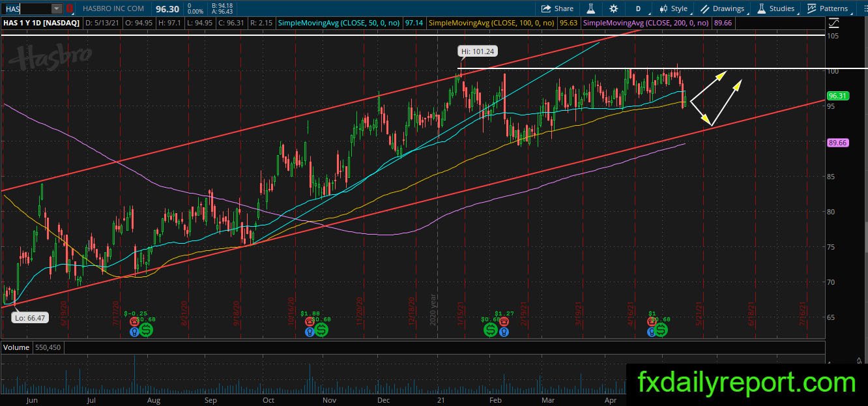Open the D timeframe dropdown
The height and width of the screenshot is (406, 868).
click(x=639, y=8)
